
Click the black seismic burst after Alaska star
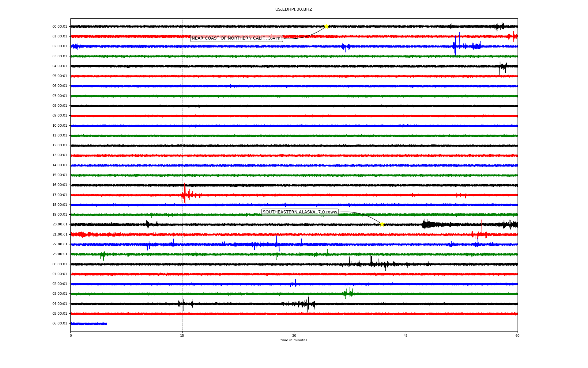click(427, 224)
